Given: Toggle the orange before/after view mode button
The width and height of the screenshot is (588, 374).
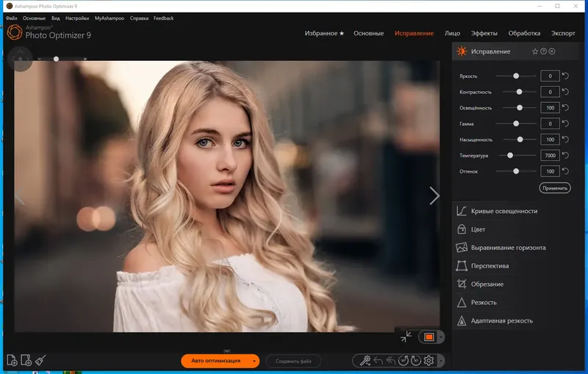Looking at the screenshot, I should click(429, 337).
